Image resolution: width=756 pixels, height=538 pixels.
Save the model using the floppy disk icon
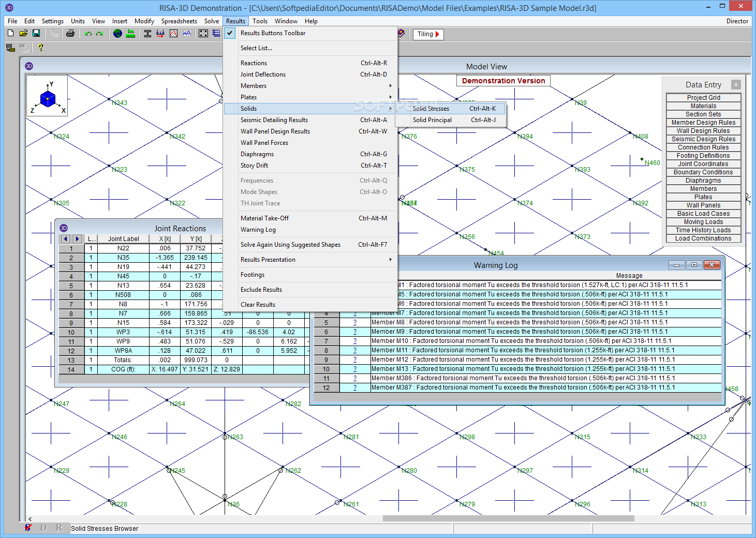click(36, 33)
